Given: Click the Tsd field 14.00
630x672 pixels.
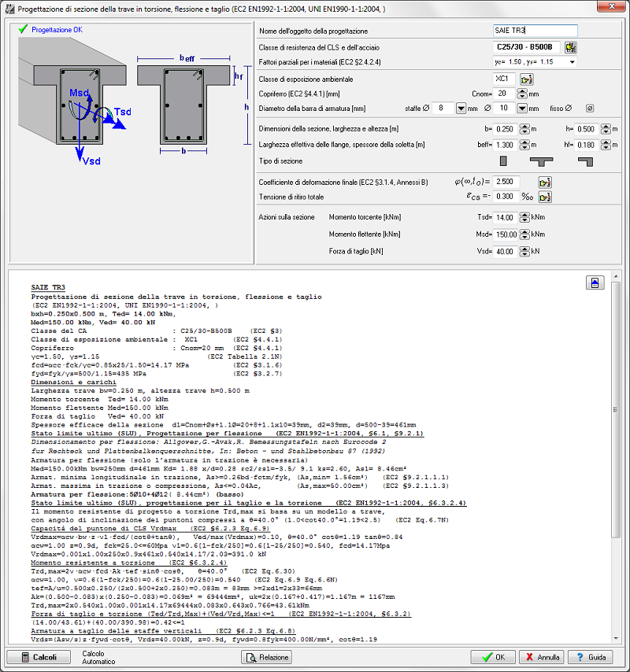Looking at the screenshot, I should pos(506,217).
